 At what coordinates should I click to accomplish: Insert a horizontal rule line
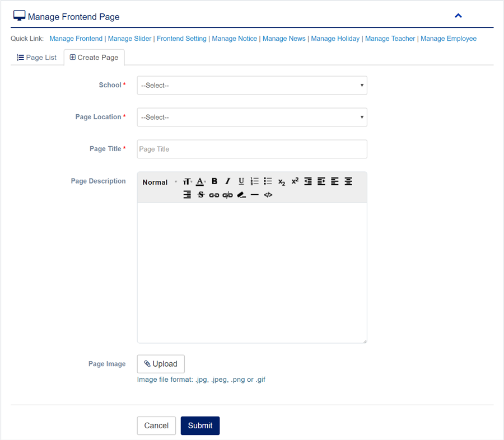pos(255,195)
